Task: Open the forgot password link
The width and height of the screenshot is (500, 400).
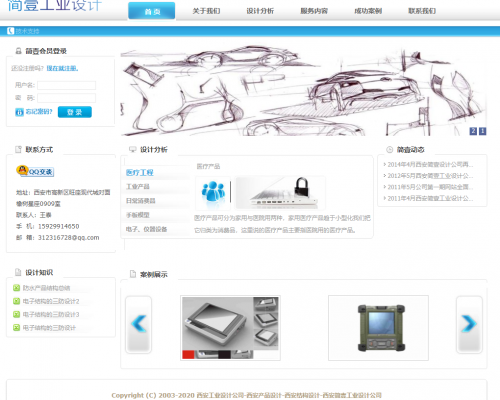Action: (39, 112)
